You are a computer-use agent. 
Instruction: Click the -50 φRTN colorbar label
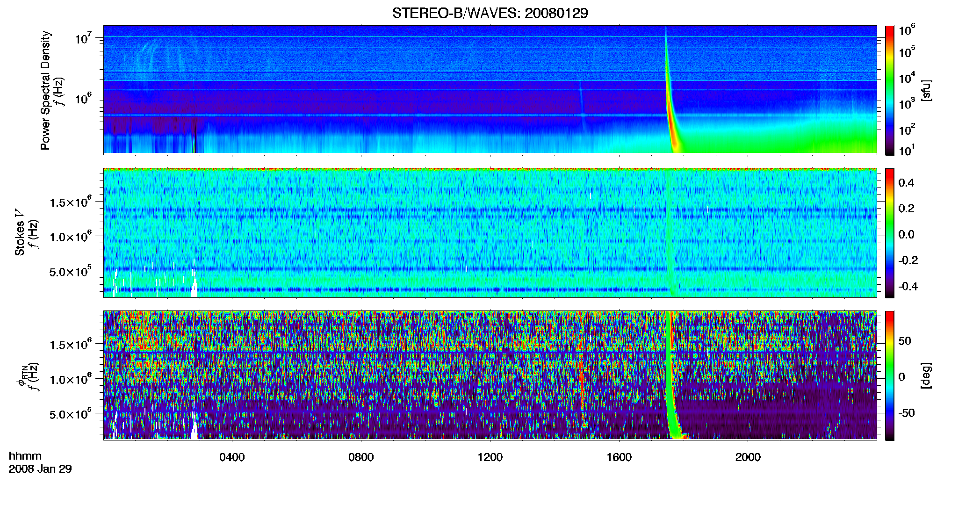[908, 413]
